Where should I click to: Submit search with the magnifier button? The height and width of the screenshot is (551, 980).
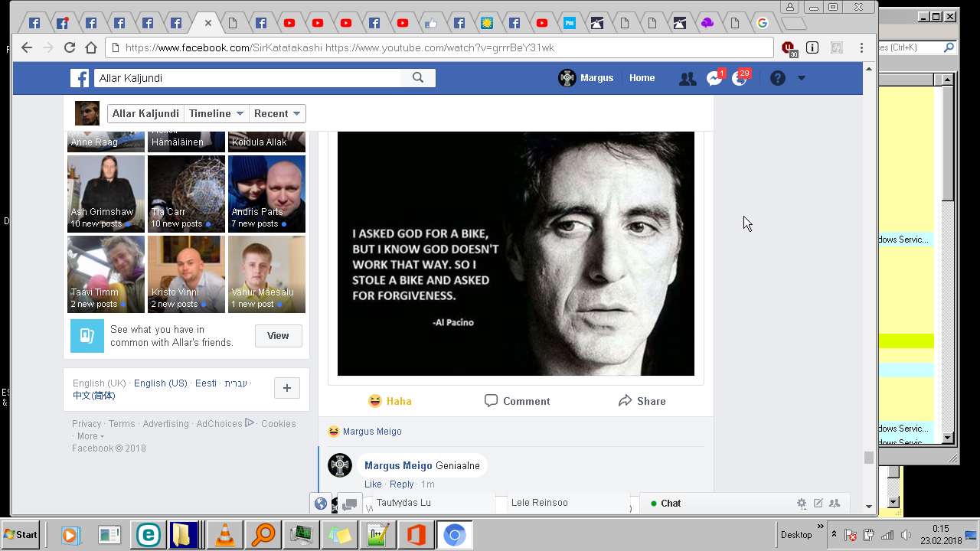coord(418,77)
